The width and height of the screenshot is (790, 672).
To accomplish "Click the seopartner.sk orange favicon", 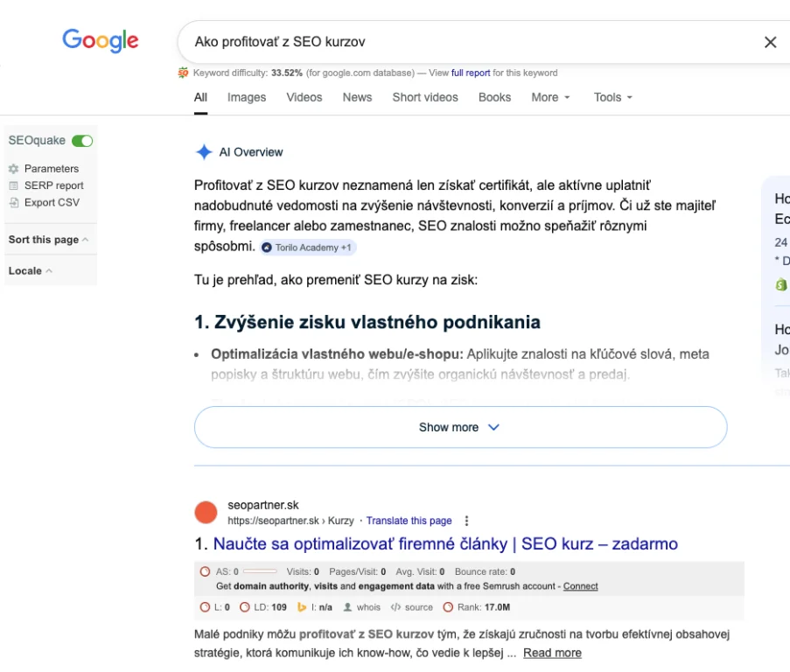I will click(x=206, y=513).
